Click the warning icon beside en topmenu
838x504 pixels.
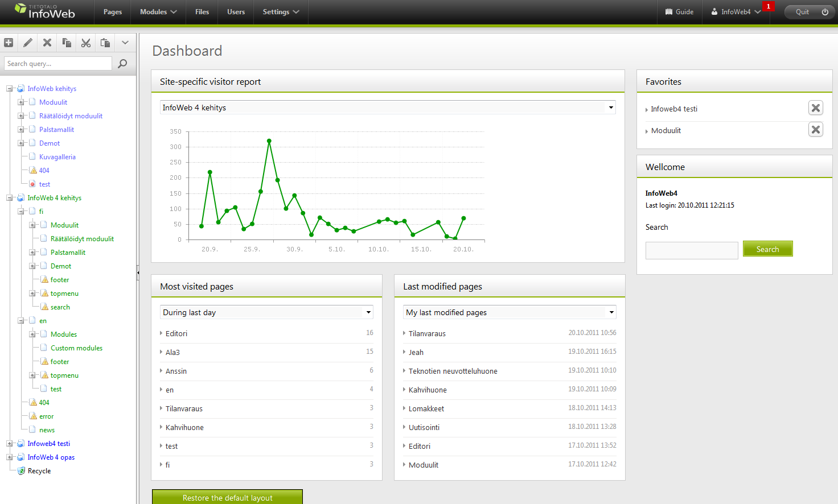coord(44,375)
